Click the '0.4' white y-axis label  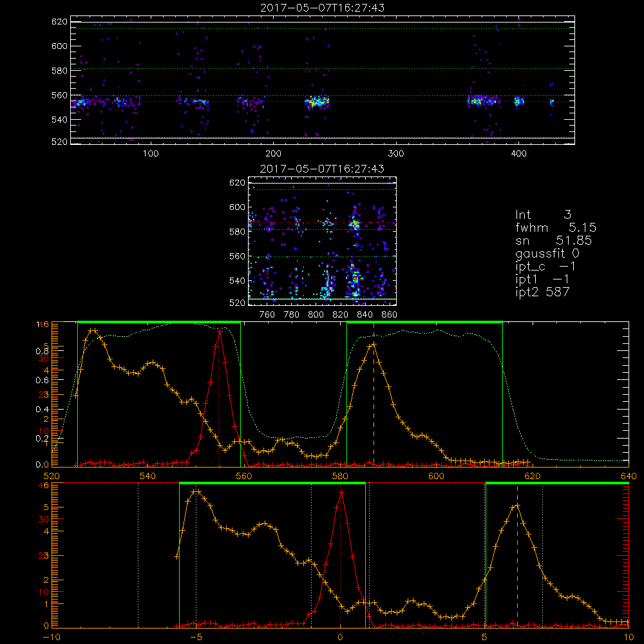click(x=42, y=409)
